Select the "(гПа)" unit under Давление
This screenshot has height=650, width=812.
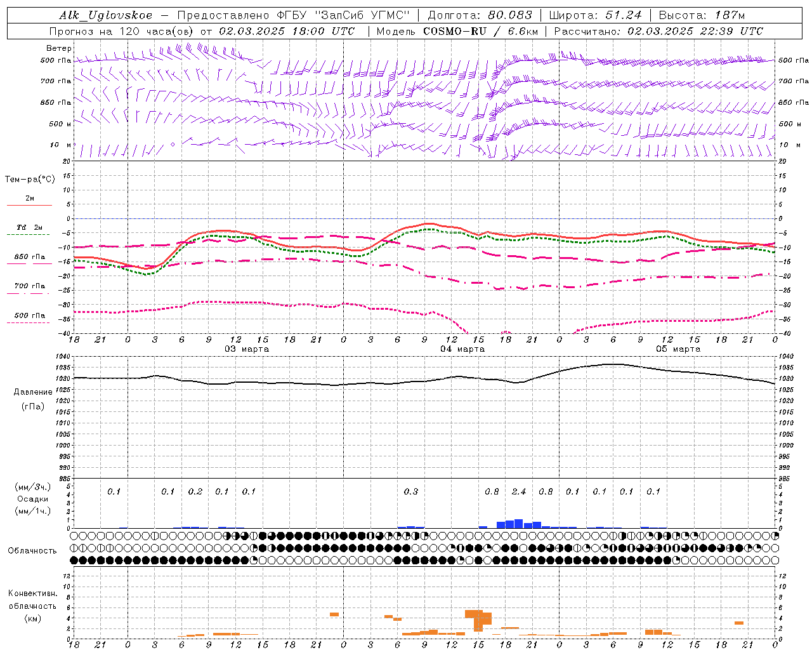tap(33, 406)
